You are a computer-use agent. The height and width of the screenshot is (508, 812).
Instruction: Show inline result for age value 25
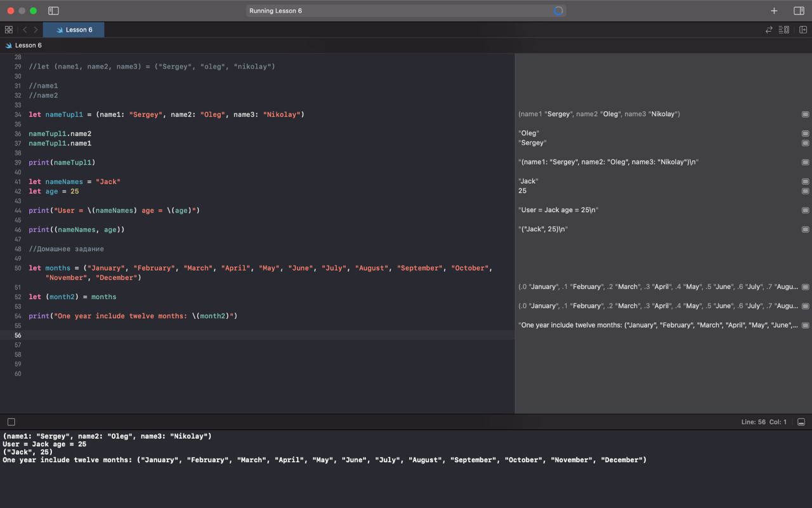pos(805,191)
